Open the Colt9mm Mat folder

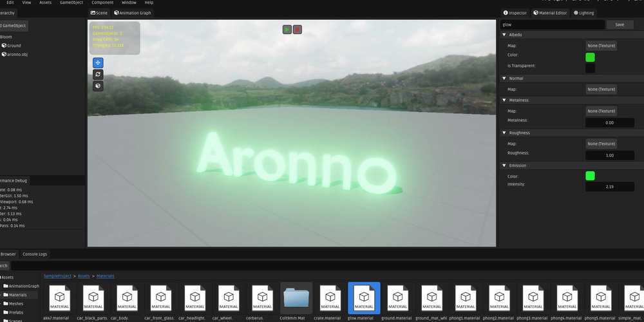(296, 298)
